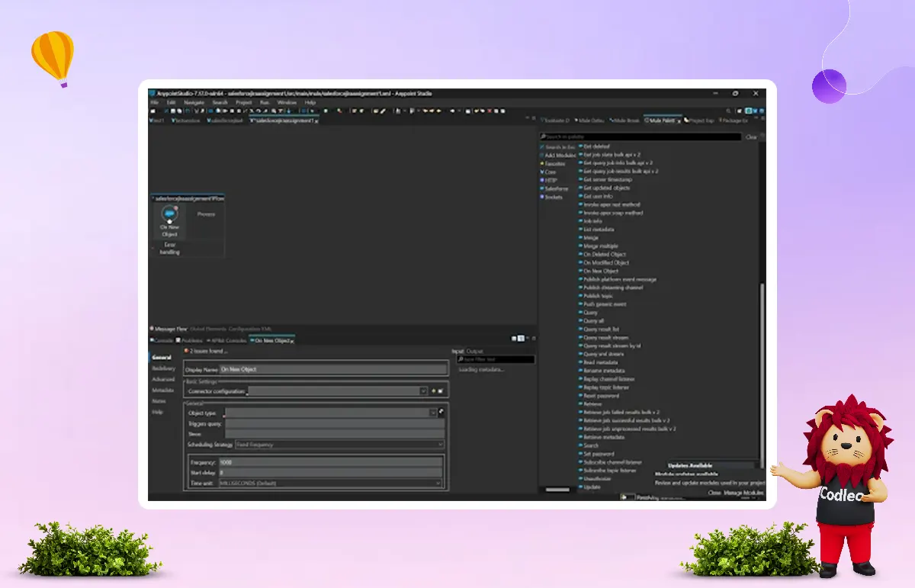Open the APIkit Consoles tab
The image size is (915, 588).
[x=225, y=340]
